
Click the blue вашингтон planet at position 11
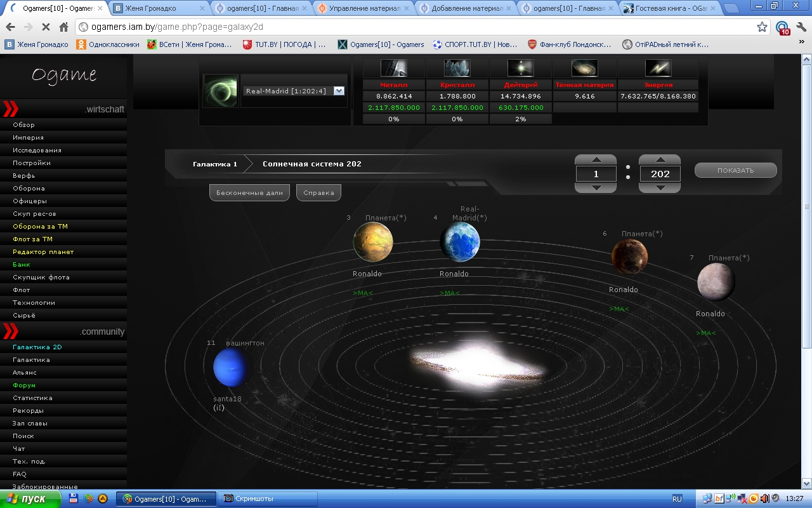pos(232,368)
